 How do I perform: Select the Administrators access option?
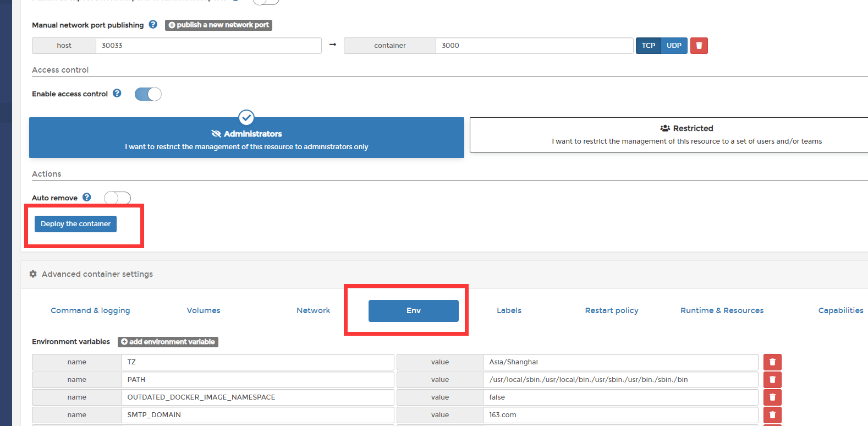point(246,138)
